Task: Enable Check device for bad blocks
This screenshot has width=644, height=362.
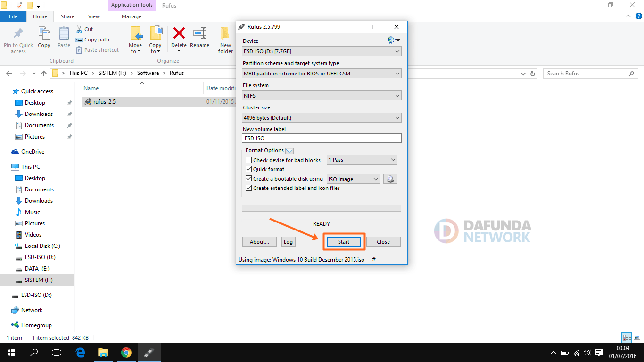Action: [249, 160]
